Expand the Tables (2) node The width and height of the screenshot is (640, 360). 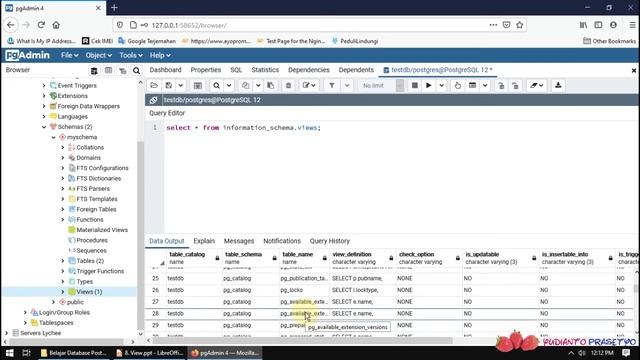[x=63, y=261]
